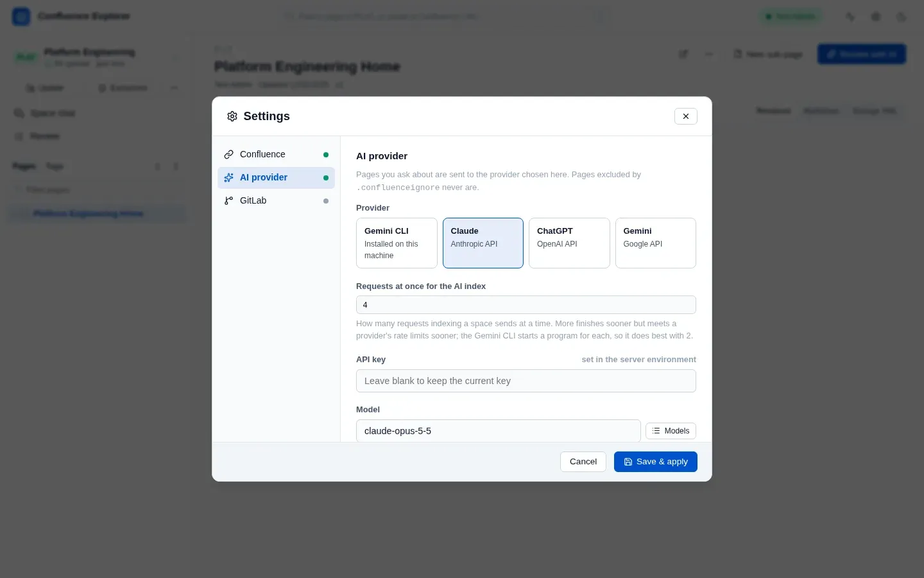
Task: Click the 'set in the server environment' note
Action: [638, 360]
